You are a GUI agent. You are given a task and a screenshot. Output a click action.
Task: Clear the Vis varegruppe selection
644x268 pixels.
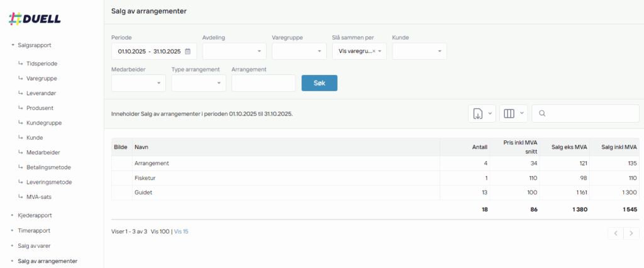pos(374,52)
